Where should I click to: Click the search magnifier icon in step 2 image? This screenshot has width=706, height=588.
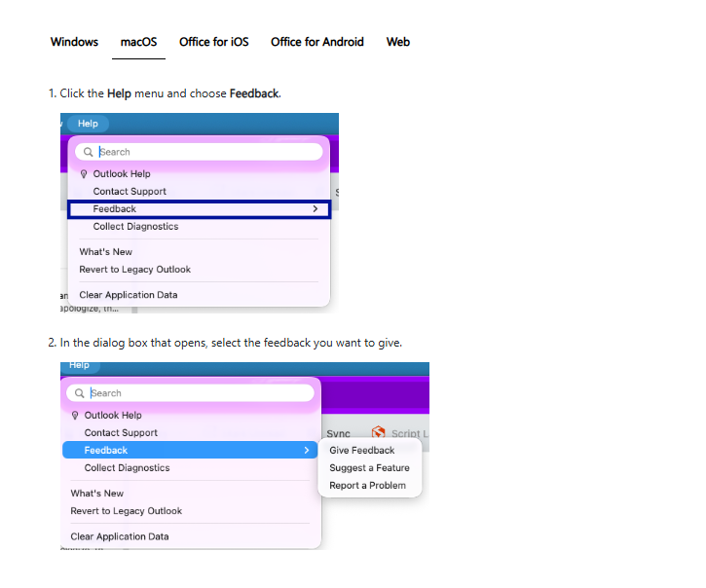click(x=79, y=393)
